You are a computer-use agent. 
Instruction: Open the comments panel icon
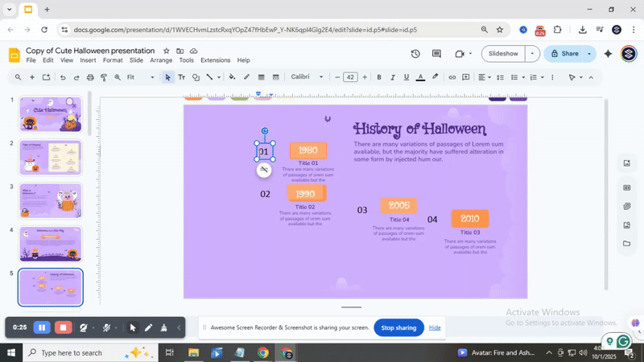[436, 54]
